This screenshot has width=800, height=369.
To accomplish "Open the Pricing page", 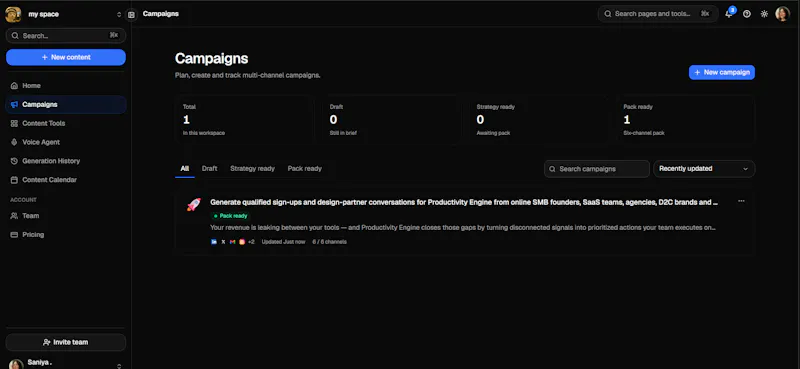I will (x=66, y=235).
